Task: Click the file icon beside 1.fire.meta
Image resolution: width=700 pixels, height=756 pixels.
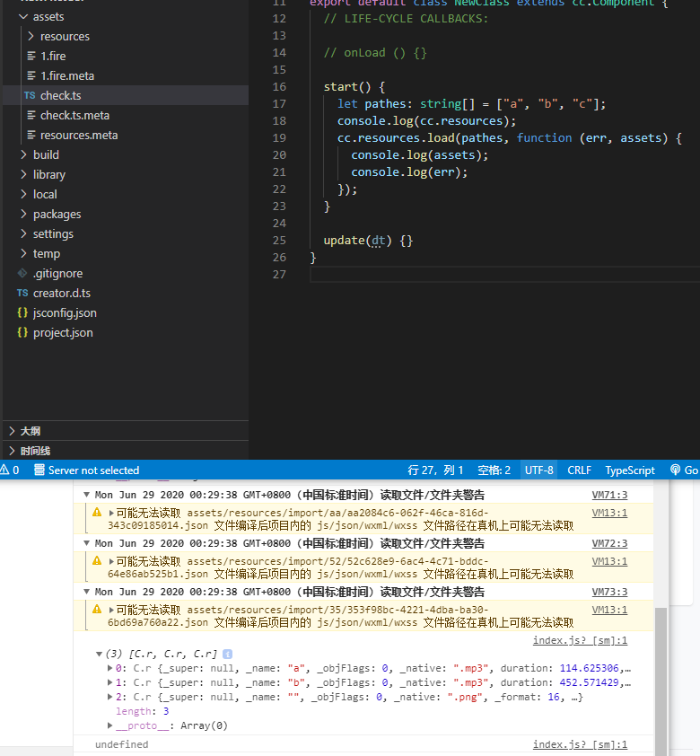Action: coord(31,75)
